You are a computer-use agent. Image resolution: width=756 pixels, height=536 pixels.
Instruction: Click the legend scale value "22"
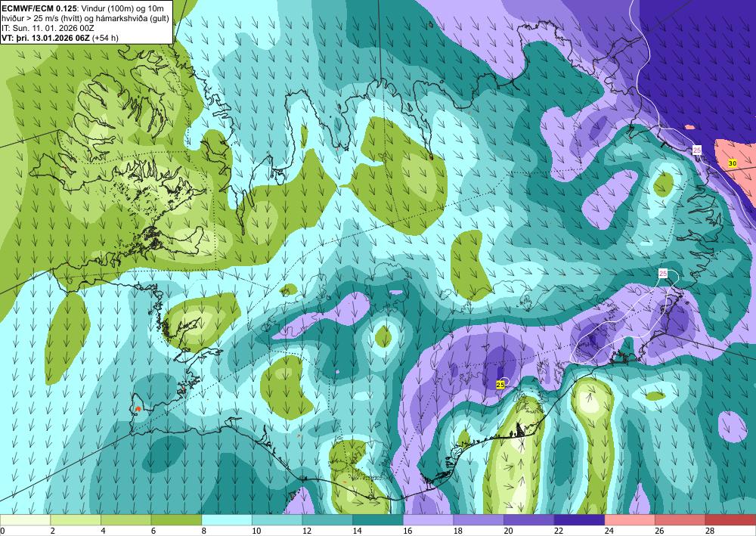(x=559, y=531)
